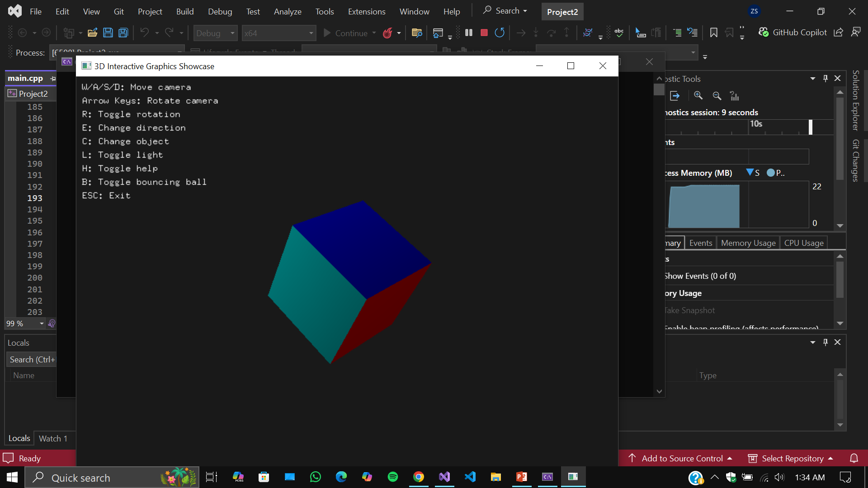Open the File menu

coord(36,11)
